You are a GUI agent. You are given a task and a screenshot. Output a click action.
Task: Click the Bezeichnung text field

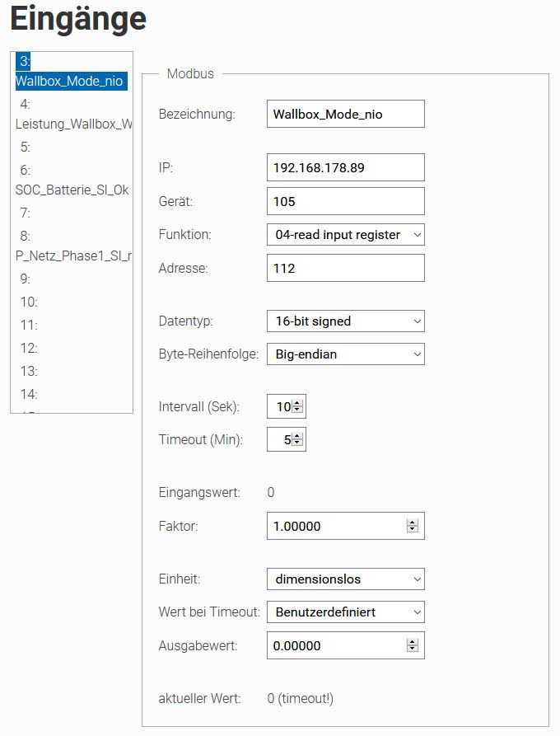click(345, 115)
